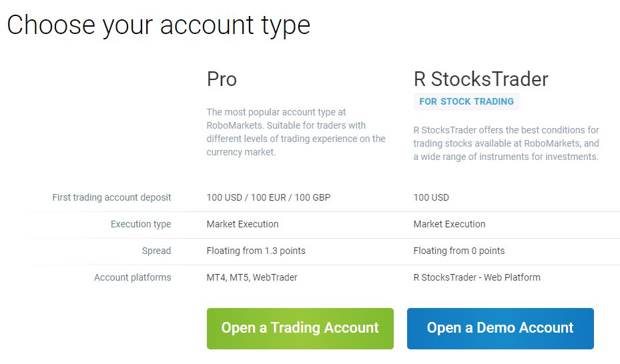Screen dimensions: 620x364
Task: Select the R StocksTrader account heading
Action: [481, 79]
